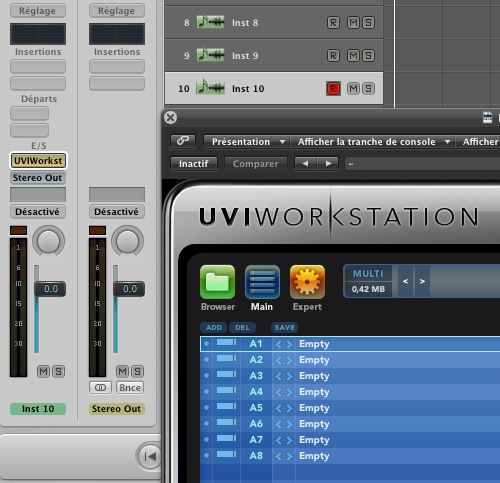Mute the Inst 8 track

coord(353,23)
